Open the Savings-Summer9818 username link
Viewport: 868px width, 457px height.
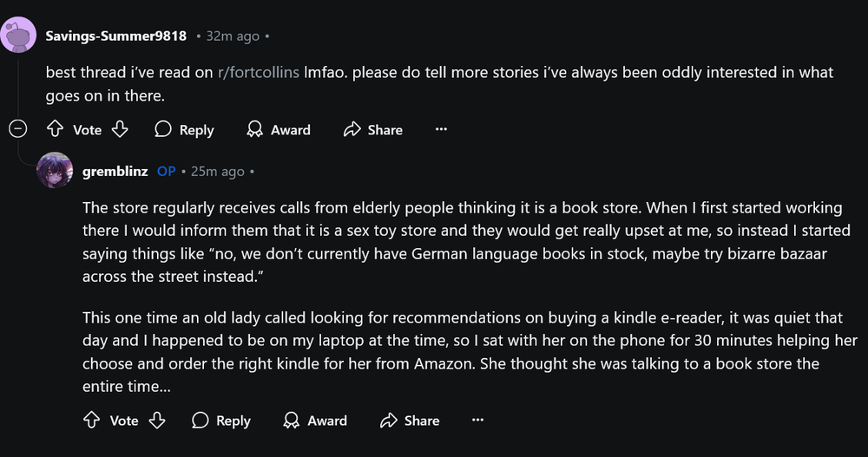pyautogui.click(x=115, y=36)
